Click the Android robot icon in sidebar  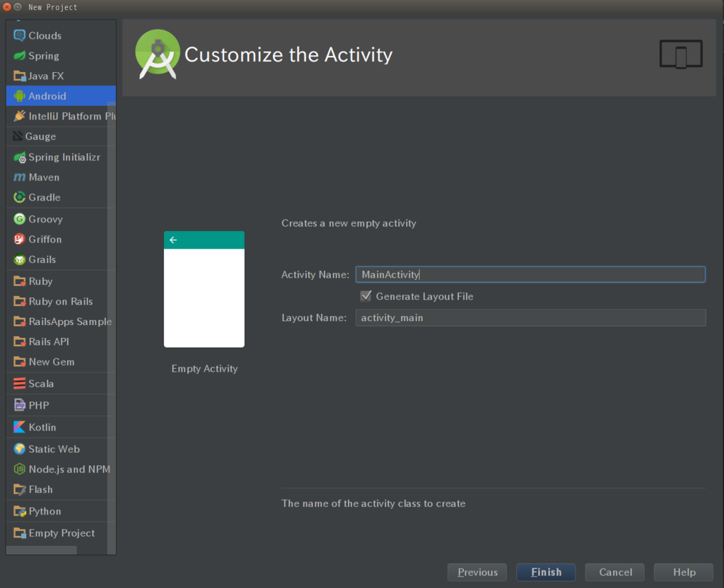click(x=19, y=96)
